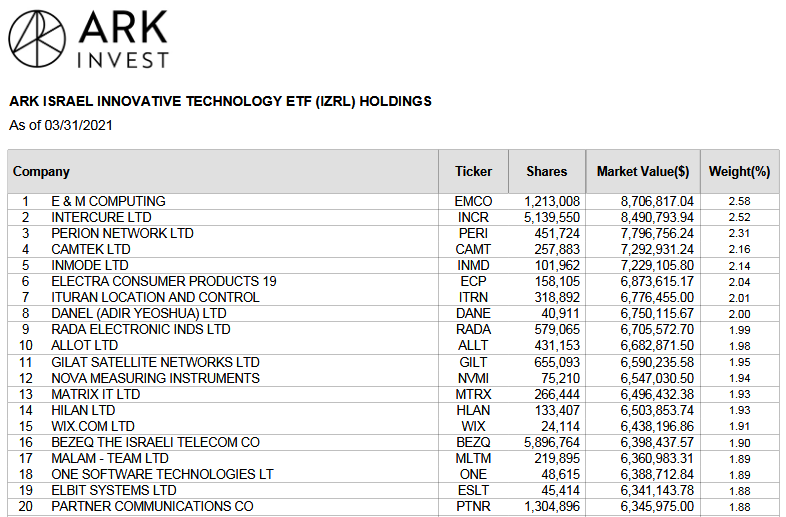
Task: Click RADA ELECTRONIC INDS LTD company name
Action: [141, 329]
